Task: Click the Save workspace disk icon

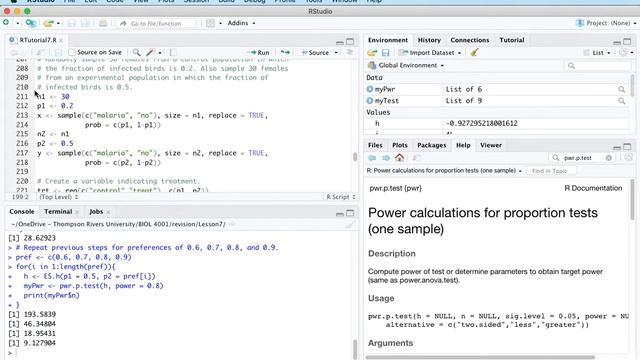Action: pos(385,53)
